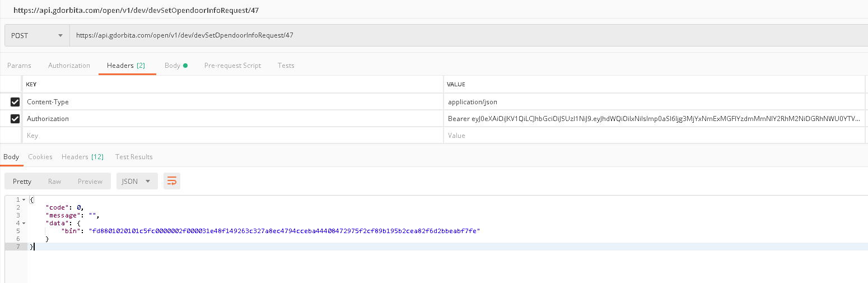Click the empty new header Key field
Viewport: 868px width, 283px height.
(x=224, y=136)
